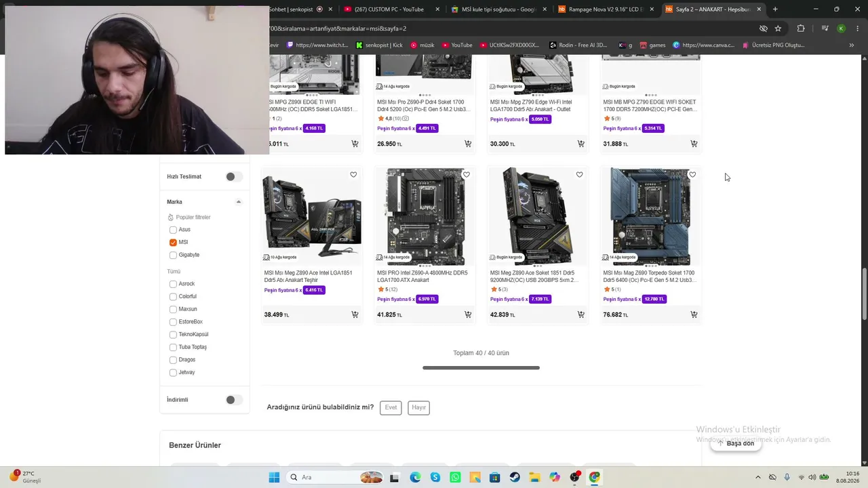Open the Rodin - Free AI 3D bookmark
Image resolution: width=868 pixels, height=488 pixels.
(x=578, y=45)
